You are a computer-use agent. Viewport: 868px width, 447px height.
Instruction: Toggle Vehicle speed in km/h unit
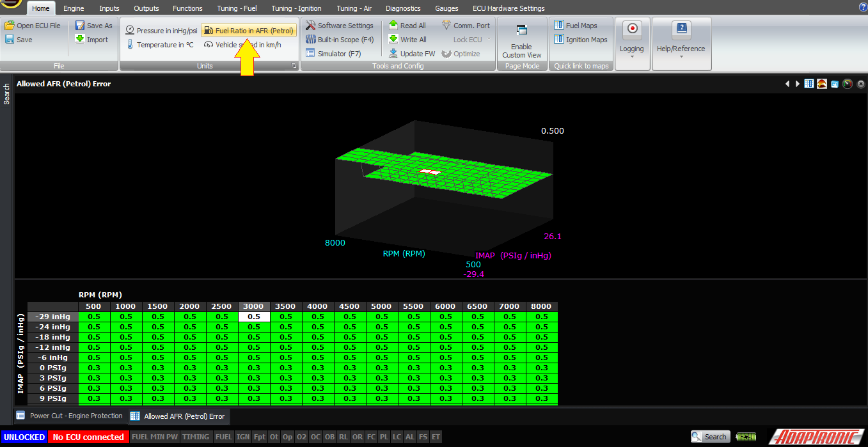click(242, 45)
